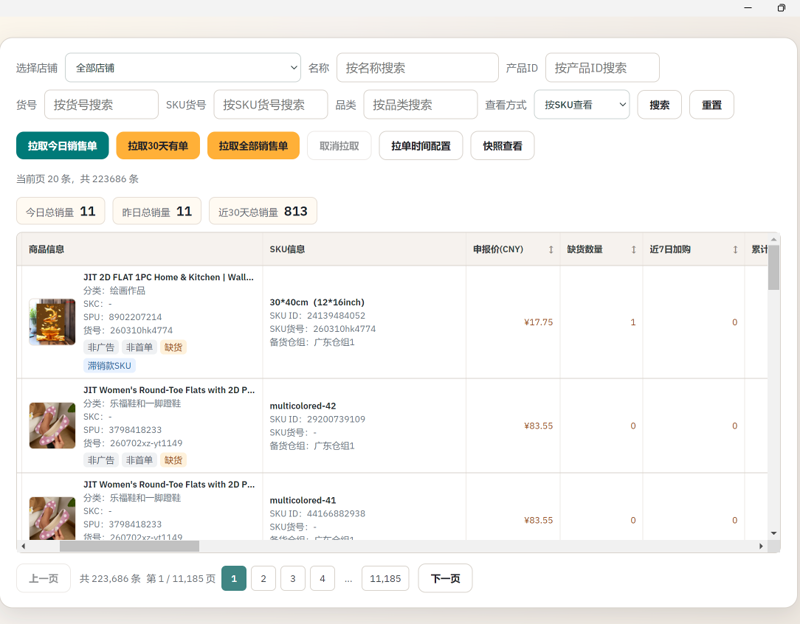
Task: Focus the 按产品ID搜索 input field
Action: tap(602, 67)
